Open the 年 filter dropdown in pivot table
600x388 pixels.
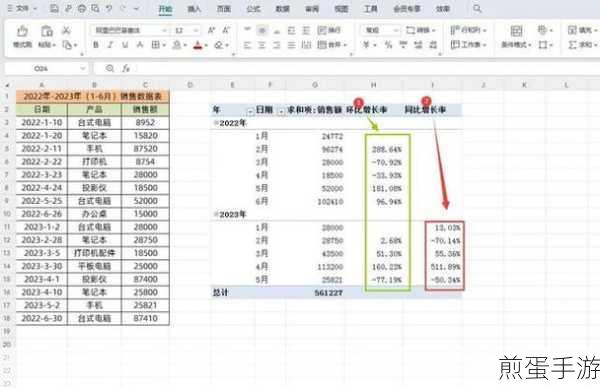pyautogui.click(x=250, y=111)
